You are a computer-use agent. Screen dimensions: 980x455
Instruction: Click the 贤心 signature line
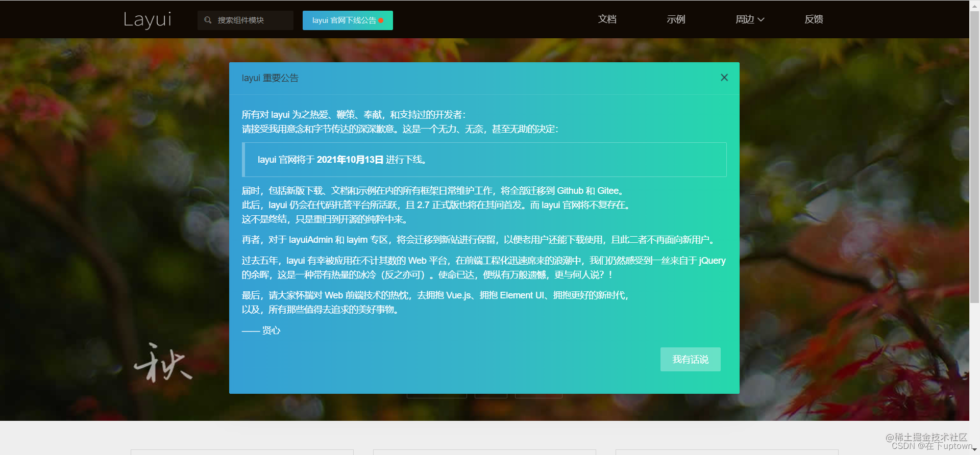[x=261, y=331]
